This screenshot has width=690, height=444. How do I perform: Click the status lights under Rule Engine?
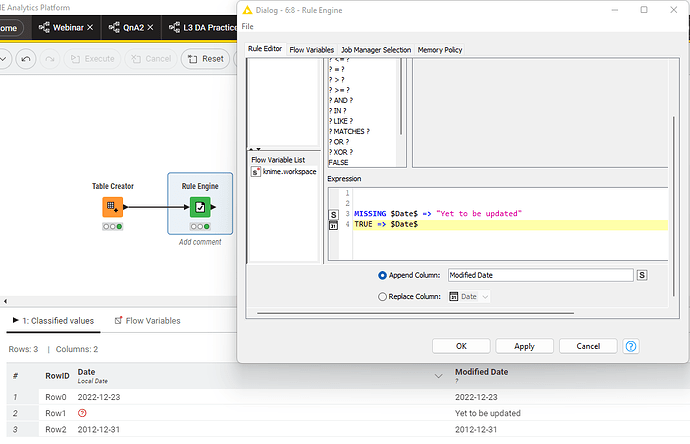click(200, 227)
